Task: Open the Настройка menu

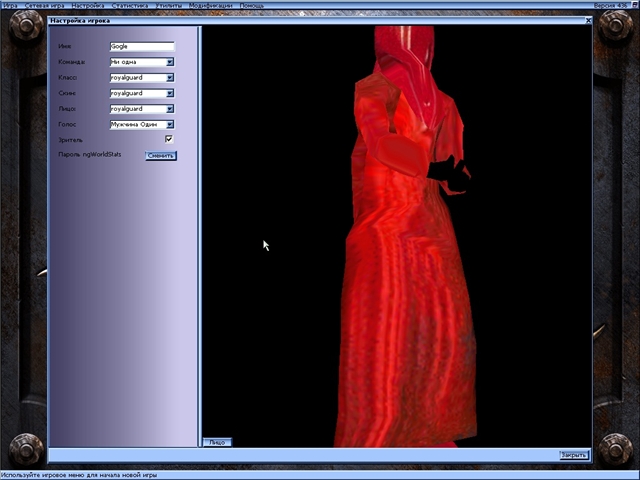Action: [87, 5]
